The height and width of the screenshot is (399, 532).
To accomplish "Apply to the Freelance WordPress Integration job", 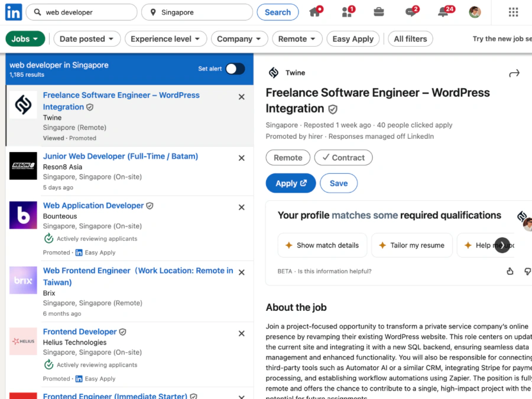I will point(290,183).
